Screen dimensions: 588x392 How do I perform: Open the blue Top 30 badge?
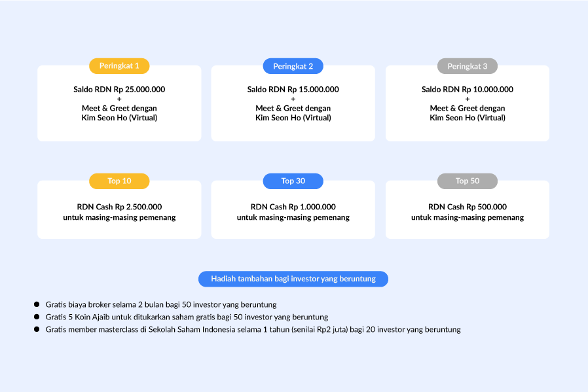[293, 181]
